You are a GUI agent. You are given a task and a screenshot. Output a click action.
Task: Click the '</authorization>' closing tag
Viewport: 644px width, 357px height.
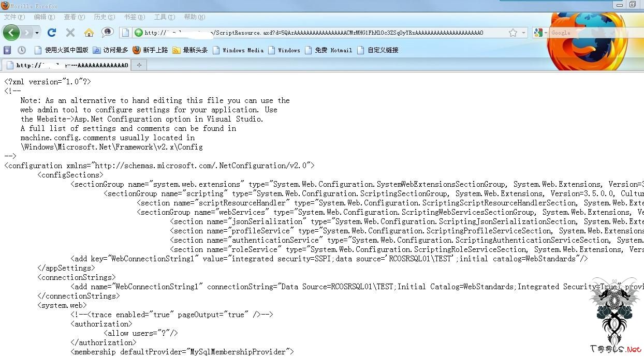pyautogui.click(x=104, y=343)
